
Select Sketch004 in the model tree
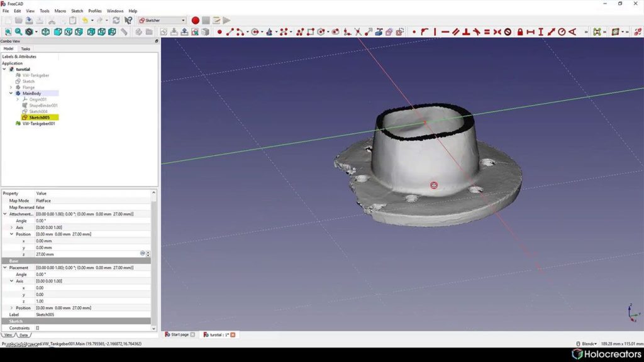click(x=38, y=112)
